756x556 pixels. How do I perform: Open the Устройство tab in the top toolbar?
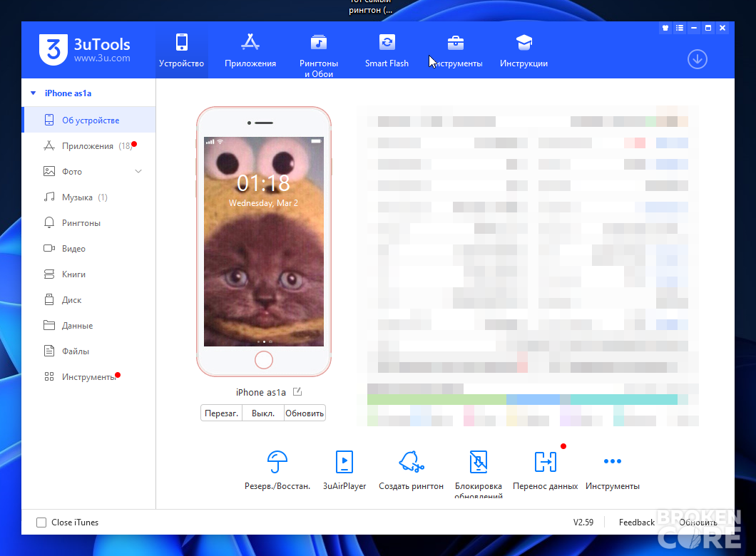tap(182, 50)
